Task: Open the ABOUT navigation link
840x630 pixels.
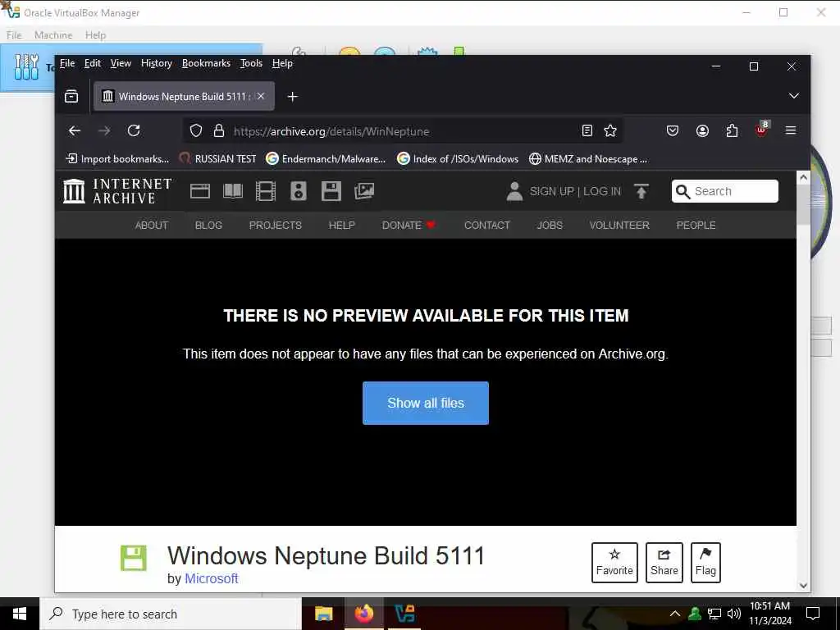Action: (x=152, y=225)
